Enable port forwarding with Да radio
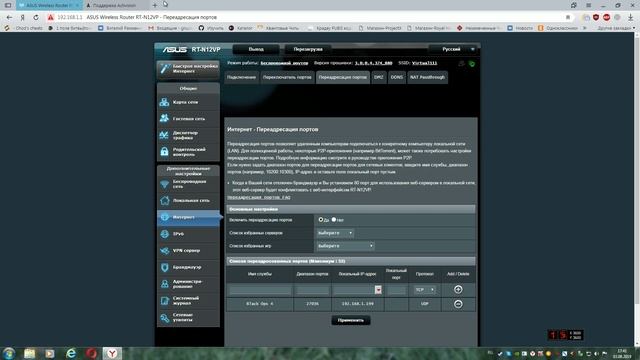The height and width of the screenshot is (360, 640). pos(321,220)
